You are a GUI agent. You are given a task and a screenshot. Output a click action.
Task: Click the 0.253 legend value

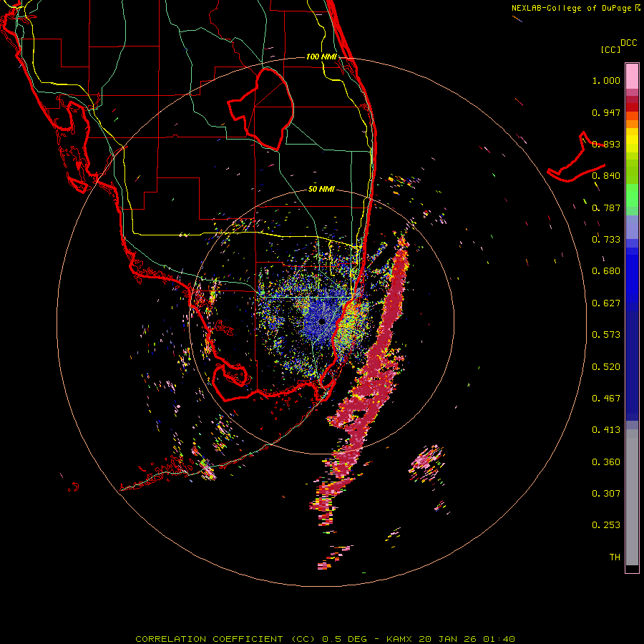[x=606, y=525]
